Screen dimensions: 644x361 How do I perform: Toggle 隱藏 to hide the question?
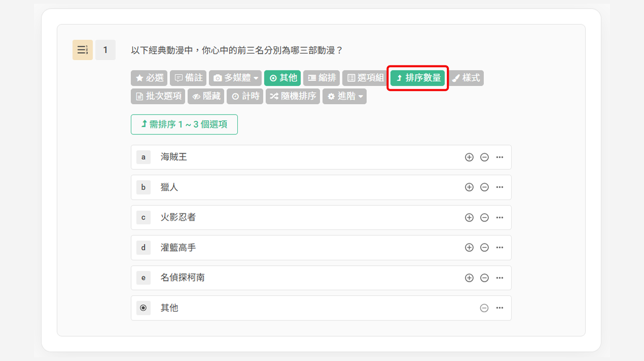point(206,96)
